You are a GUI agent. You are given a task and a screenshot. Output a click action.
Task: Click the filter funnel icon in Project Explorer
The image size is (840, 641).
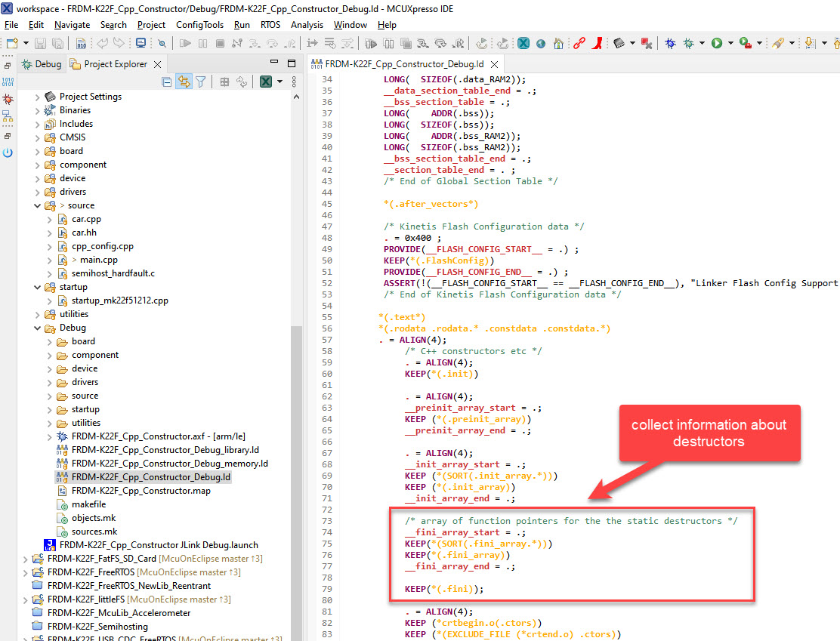click(201, 82)
